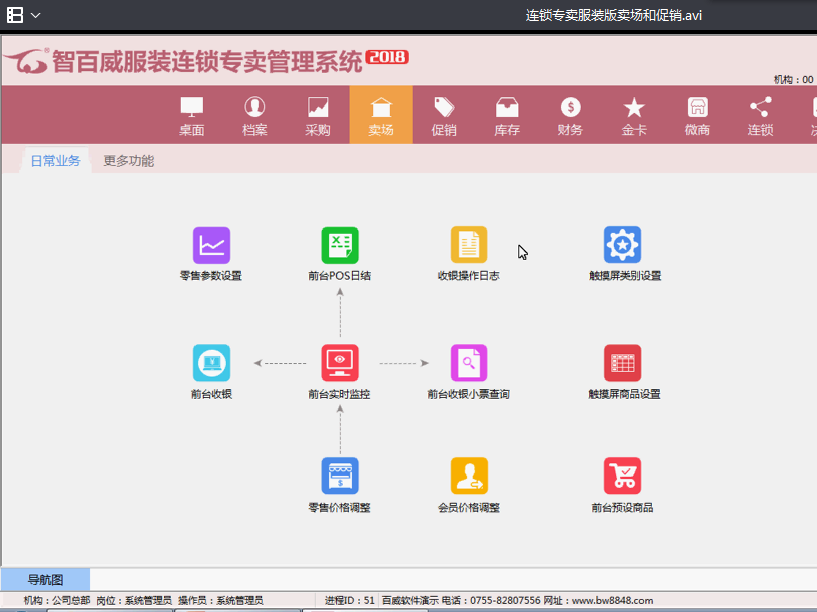Switch to the 库存 ribbon module

pyautogui.click(x=505, y=114)
